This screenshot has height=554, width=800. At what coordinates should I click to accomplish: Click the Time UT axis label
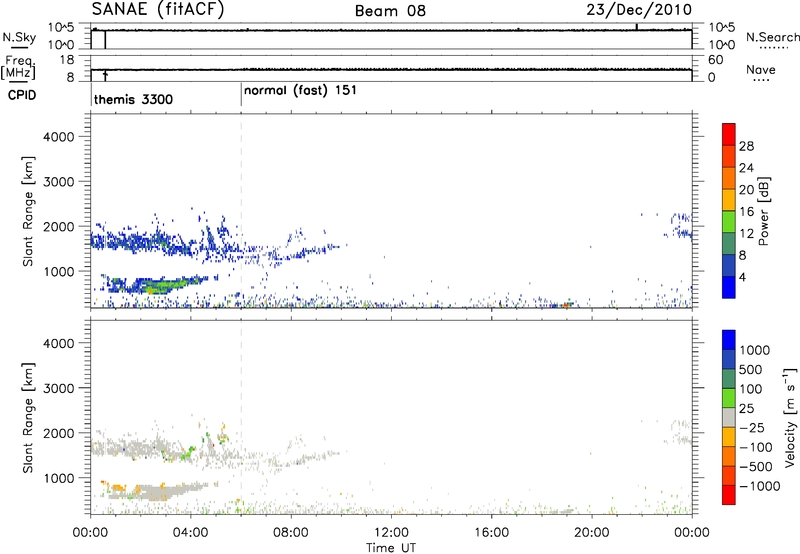391,547
